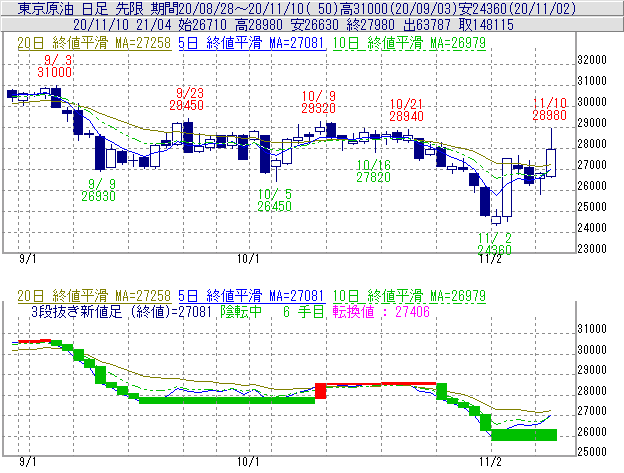The width and height of the screenshot is (624, 473).
Task: Click the lower chart's 10日 終値平滑 MA=26979 legend
Action: (409, 296)
